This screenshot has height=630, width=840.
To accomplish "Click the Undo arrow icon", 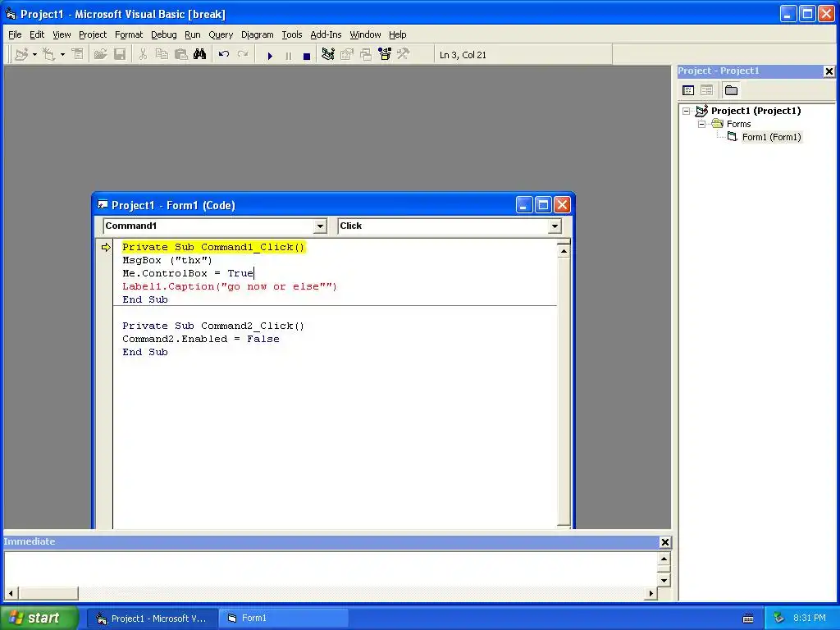I will (x=224, y=54).
